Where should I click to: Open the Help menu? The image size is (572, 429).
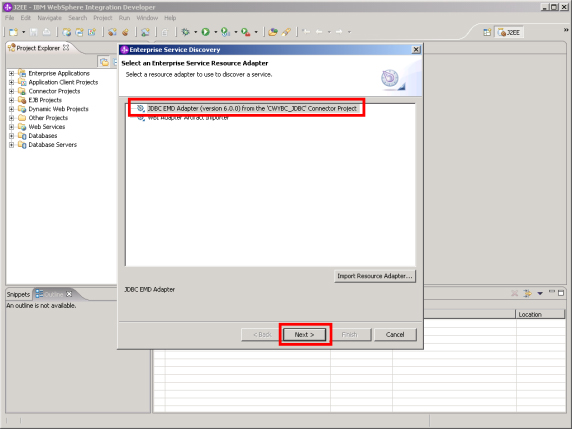[x=170, y=18]
